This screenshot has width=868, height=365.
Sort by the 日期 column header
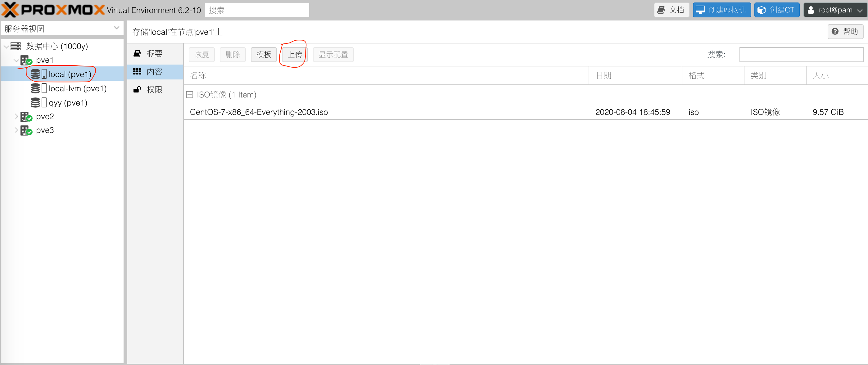point(635,75)
